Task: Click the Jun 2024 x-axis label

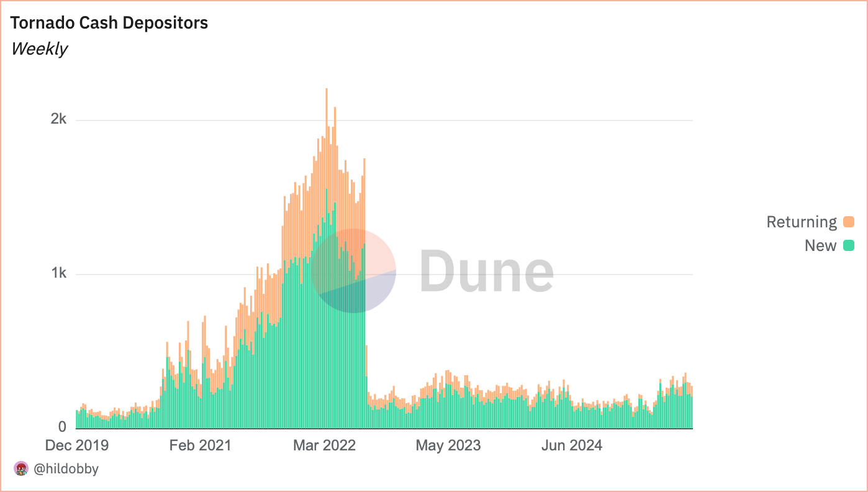Action: 571,445
